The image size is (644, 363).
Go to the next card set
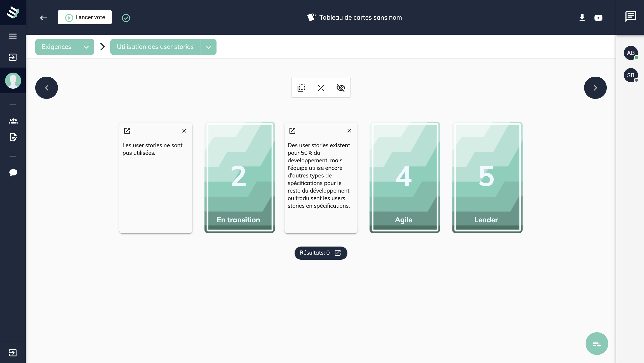[x=595, y=88]
